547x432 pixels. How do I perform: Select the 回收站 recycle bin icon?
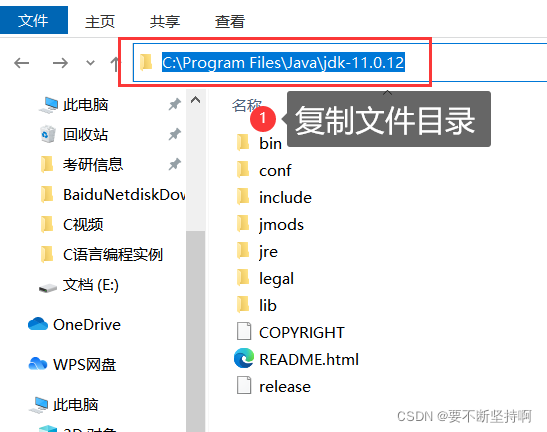47,134
